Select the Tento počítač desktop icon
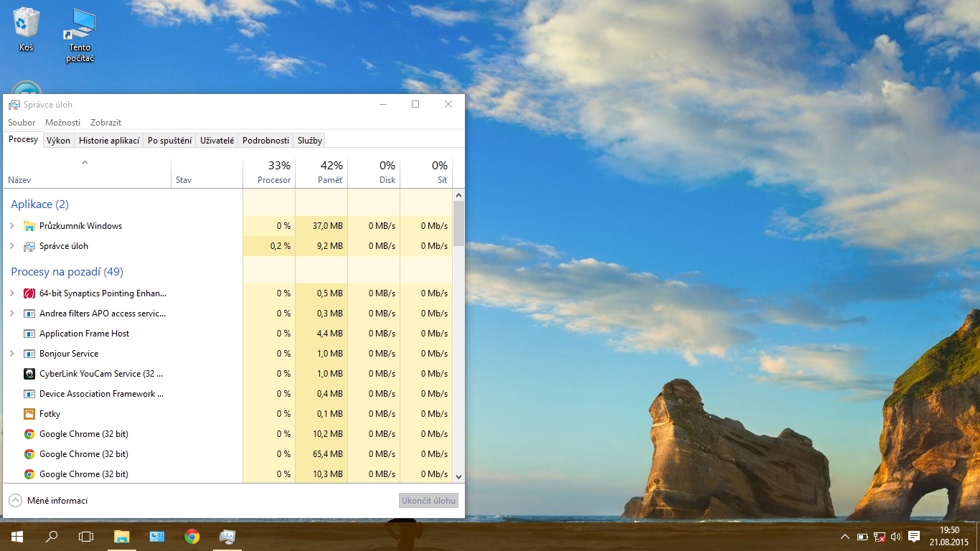This screenshot has height=551, width=980. click(80, 36)
